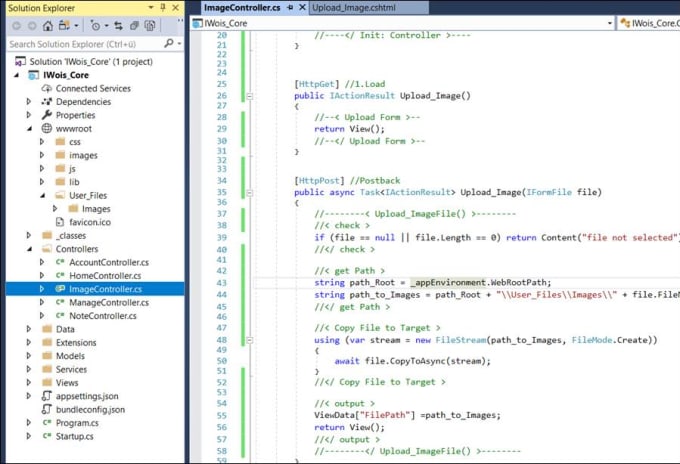Image resolution: width=680 pixels, height=464 pixels.
Task: Switch to the ImageController.cs editor tab
Action: (242, 7)
